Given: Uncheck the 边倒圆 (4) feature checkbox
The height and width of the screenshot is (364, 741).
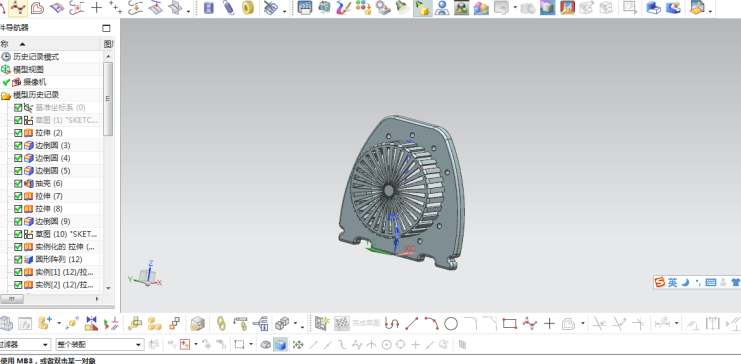Looking at the screenshot, I should click(18, 158).
